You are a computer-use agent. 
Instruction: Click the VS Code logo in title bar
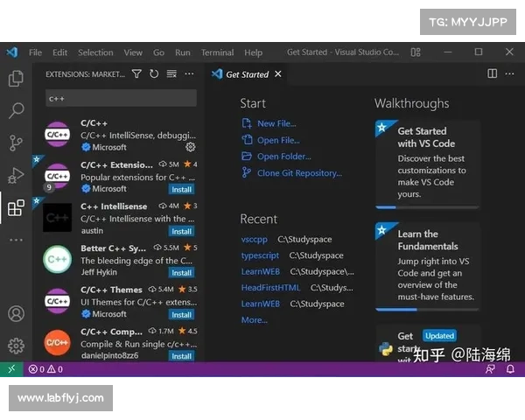[12, 52]
